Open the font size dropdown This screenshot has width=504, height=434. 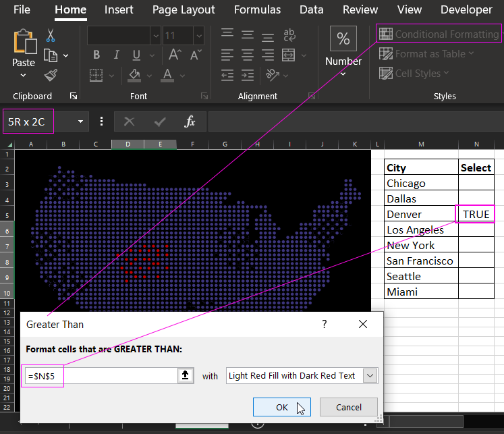pyautogui.click(x=198, y=36)
